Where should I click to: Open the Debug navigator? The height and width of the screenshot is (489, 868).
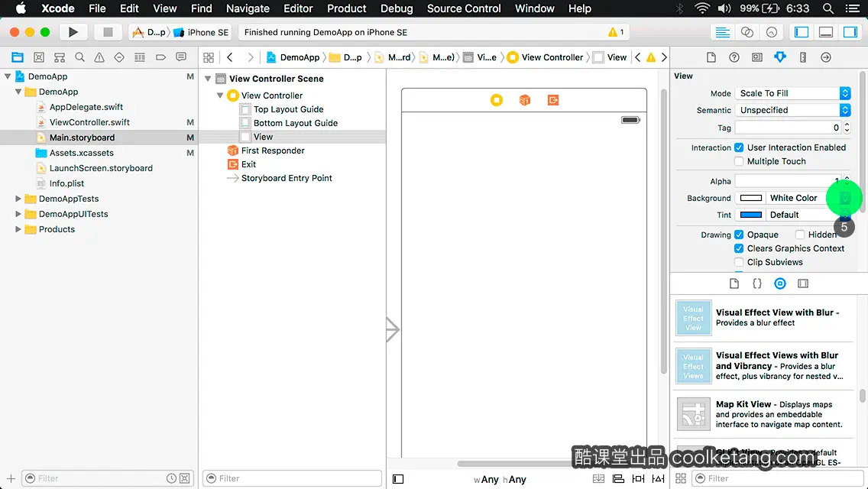point(140,57)
